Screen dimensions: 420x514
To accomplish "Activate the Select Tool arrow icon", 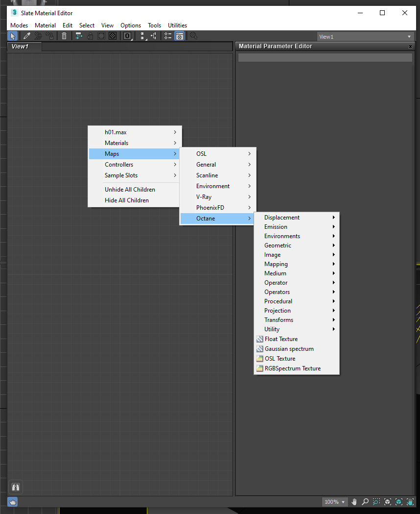I will (13, 36).
